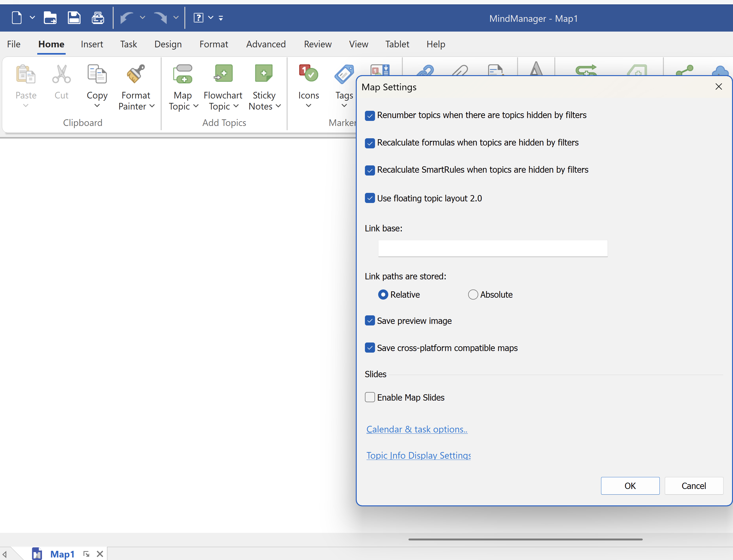Click the left tab scroll arrow at bottom
Viewport: 733px width, 560px height.
click(x=5, y=554)
